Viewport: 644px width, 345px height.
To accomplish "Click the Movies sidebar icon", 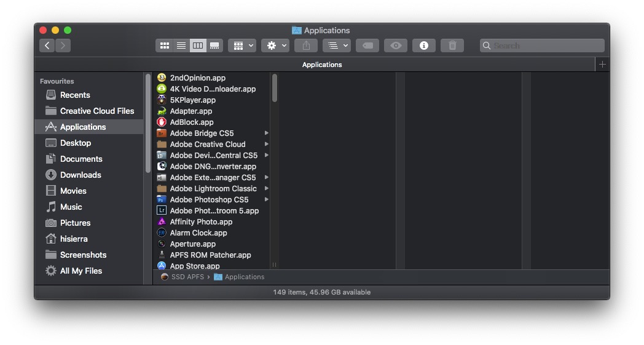I will 51,191.
